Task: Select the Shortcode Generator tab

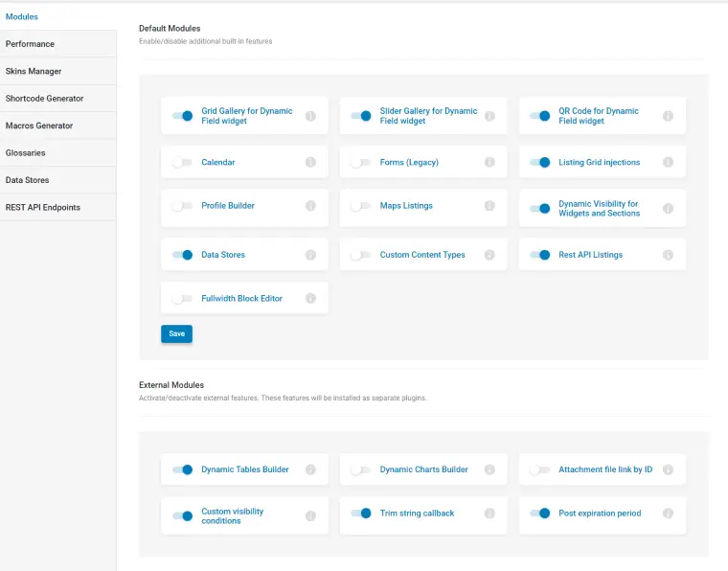Action: pos(44,99)
